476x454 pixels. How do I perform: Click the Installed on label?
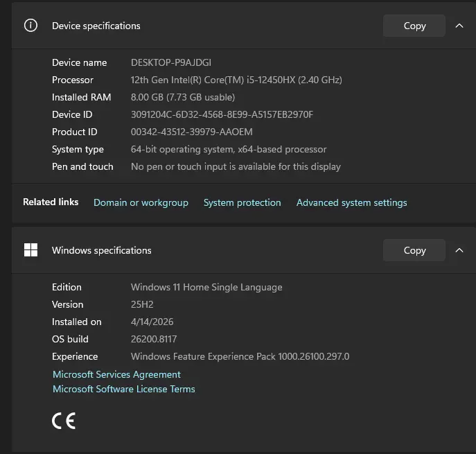tap(76, 322)
